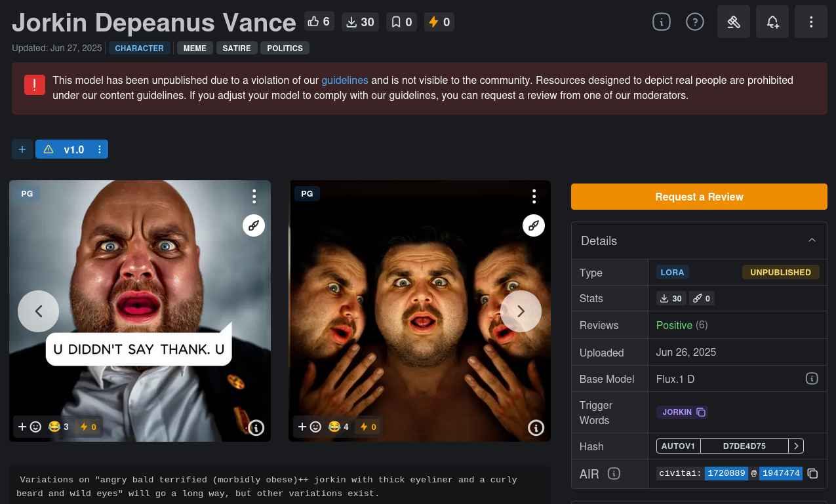
Task: Click the brush generation stat badge
Action: click(x=702, y=298)
